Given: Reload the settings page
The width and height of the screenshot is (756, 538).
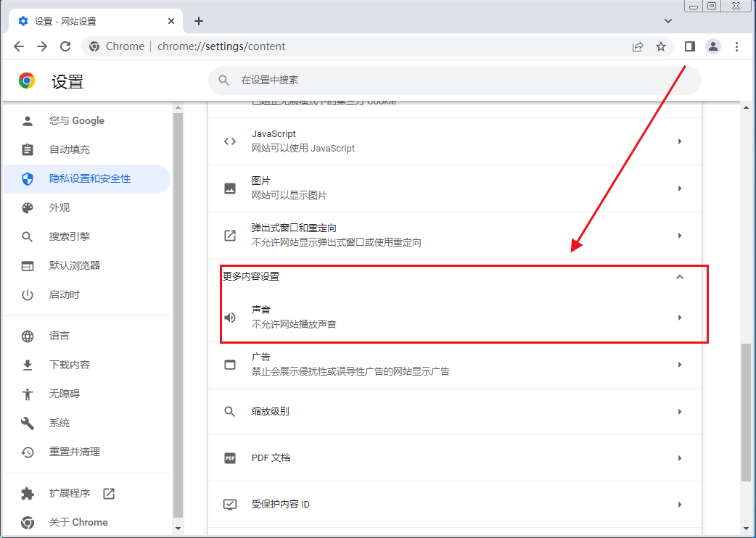Looking at the screenshot, I should pyautogui.click(x=65, y=46).
